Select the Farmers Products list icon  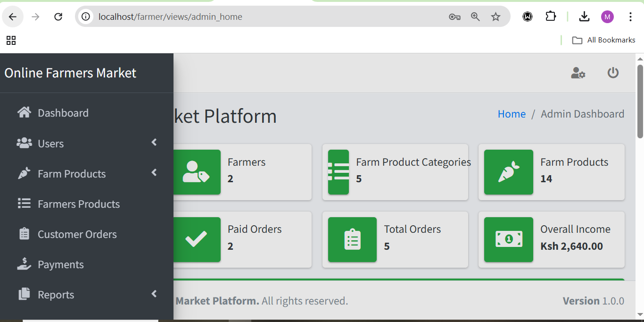coord(23,203)
